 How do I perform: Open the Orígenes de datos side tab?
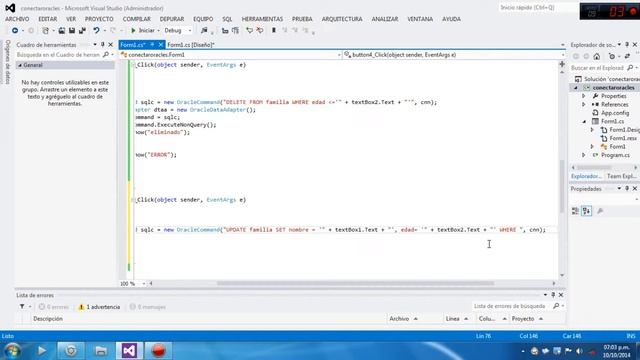pyautogui.click(x=7, y=62)
